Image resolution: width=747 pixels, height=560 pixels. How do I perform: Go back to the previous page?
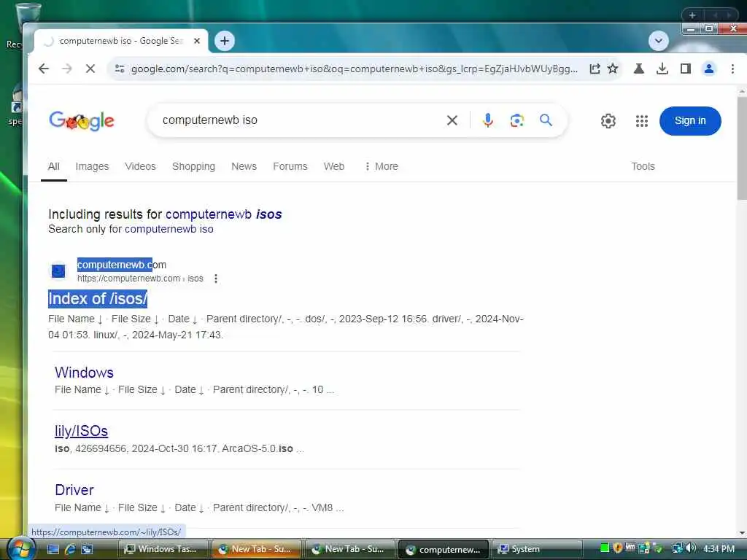tap(43, 69)
